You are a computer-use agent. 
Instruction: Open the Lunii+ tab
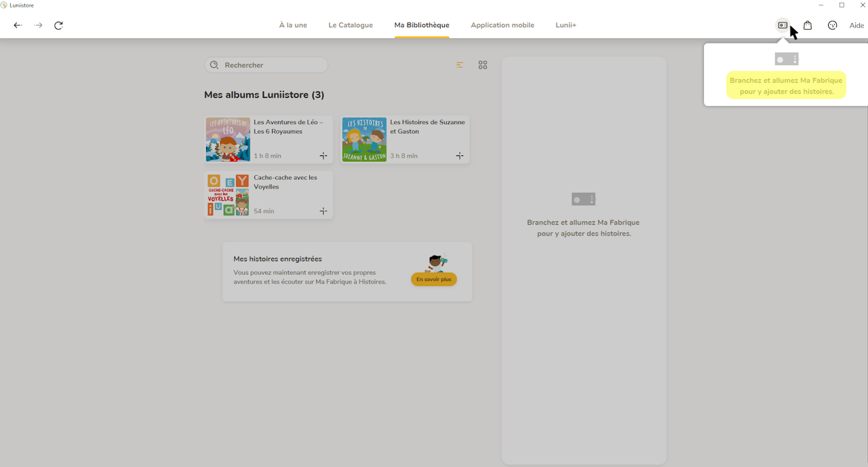(x=566, y=25)
